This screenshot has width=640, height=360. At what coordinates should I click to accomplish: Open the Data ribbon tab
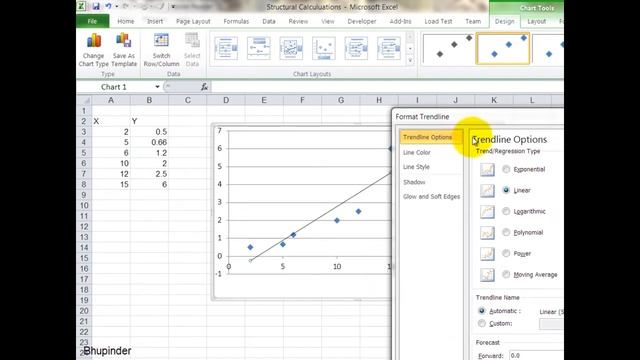269,21
